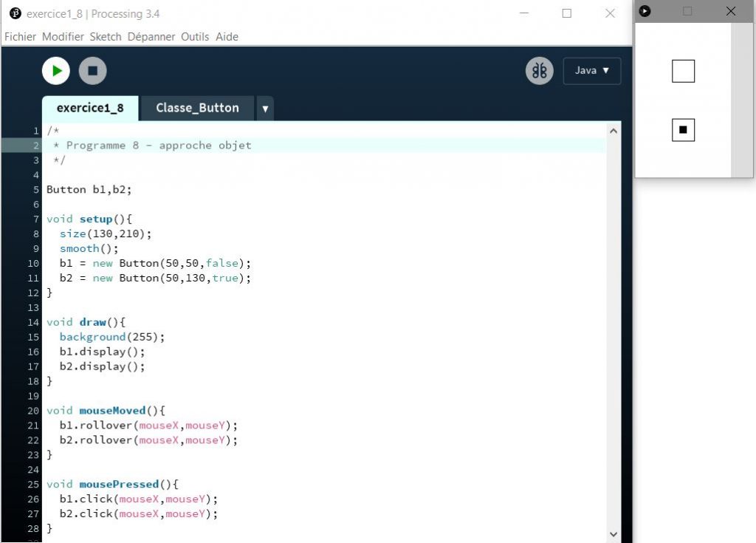756x543 pixels.
Task: Open the Fichier menu
Action: tap(20, 36)
